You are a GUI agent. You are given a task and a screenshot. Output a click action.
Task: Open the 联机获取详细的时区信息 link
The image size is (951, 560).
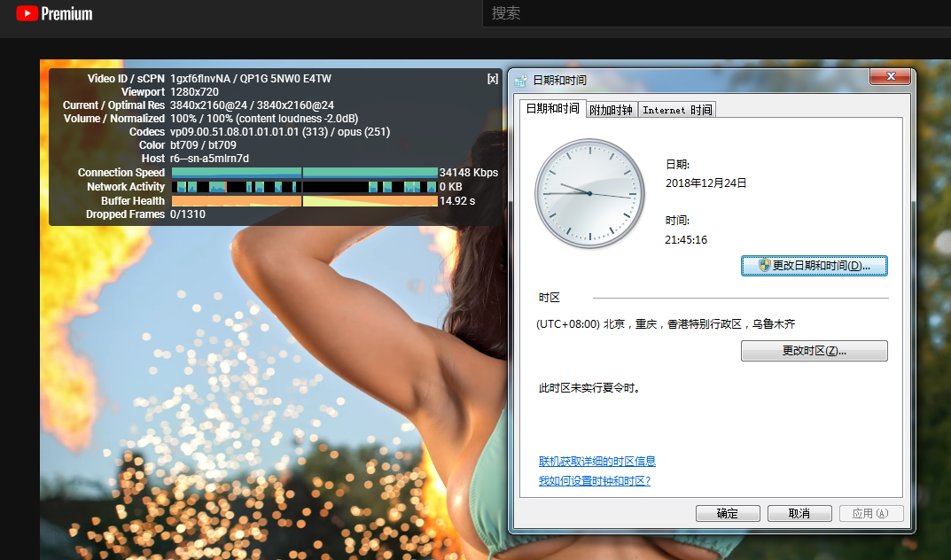point(596,462)
